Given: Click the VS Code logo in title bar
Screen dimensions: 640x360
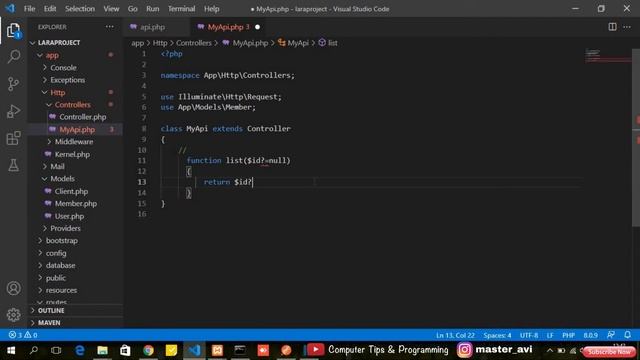Looking at the screenshot, I should [x=10, y=9].
